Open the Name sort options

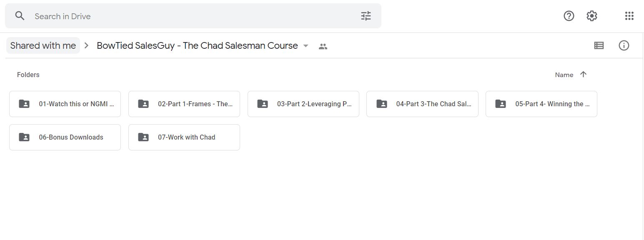564,75
